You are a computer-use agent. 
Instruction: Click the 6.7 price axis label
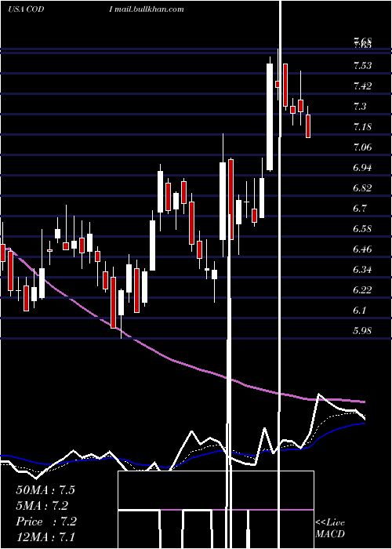(x=360, y=209)
